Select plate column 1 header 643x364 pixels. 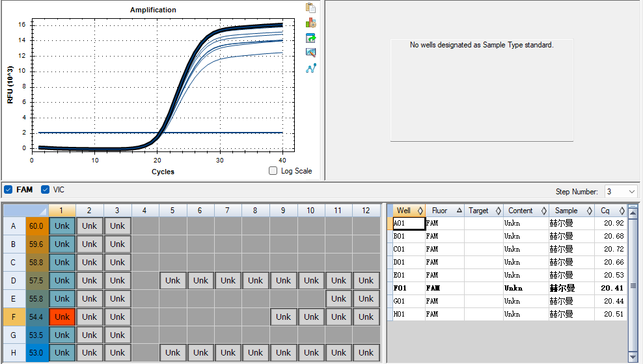point(62,211)
